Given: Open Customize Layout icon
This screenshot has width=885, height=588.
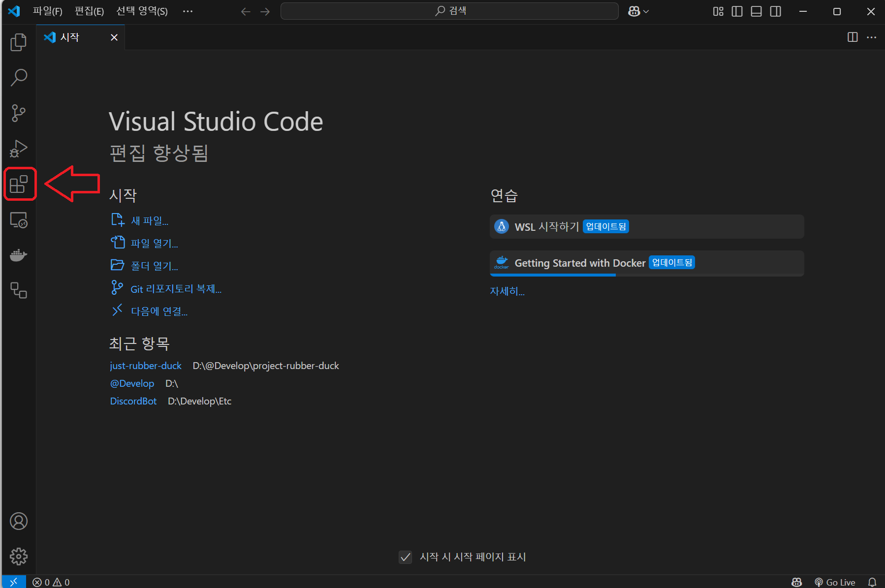Looking at the screenshot, I should coord(718,11).
